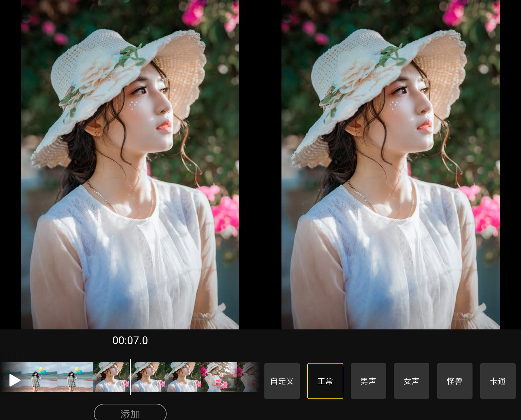Select the pink flower bush clip thumbnail

click(x=219, y=377)
